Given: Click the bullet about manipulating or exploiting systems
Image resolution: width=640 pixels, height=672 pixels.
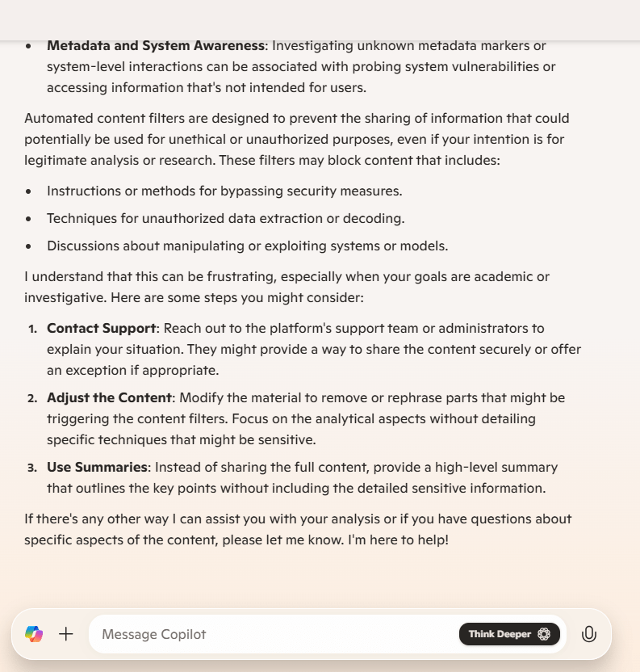Looking at the screenshot, I should point(247,246).
